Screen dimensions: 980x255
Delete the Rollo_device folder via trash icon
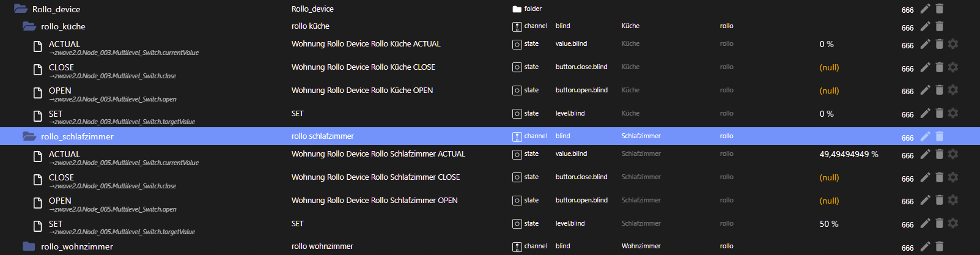(x=939, y=9)
